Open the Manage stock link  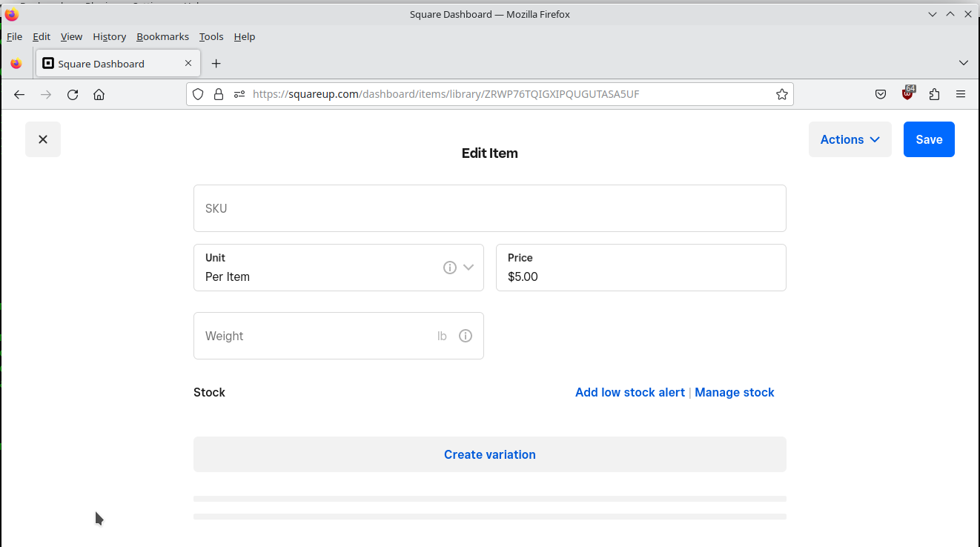pos(734,392)
